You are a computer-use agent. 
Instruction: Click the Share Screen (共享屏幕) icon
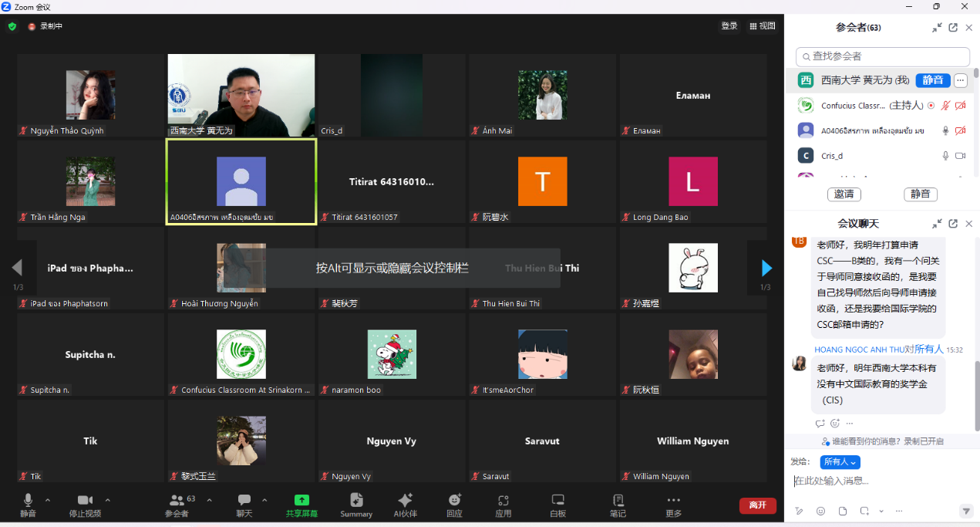(x=301, y=501)
